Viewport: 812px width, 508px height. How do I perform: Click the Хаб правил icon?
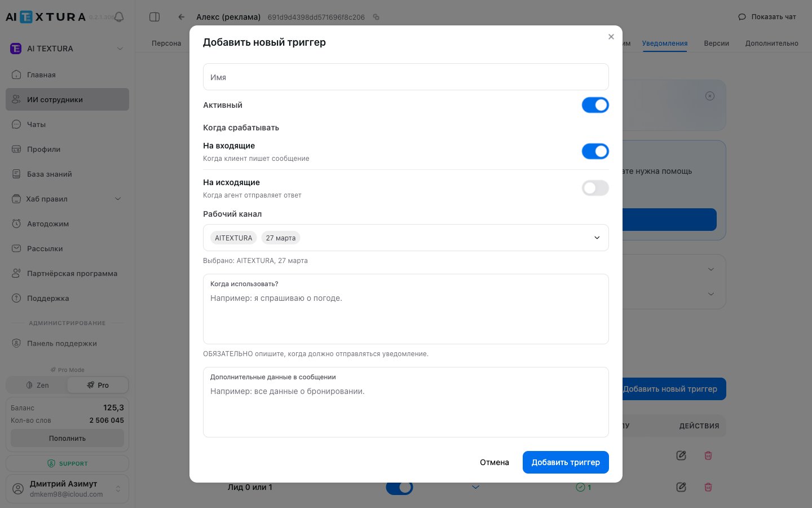pos(16,199)
